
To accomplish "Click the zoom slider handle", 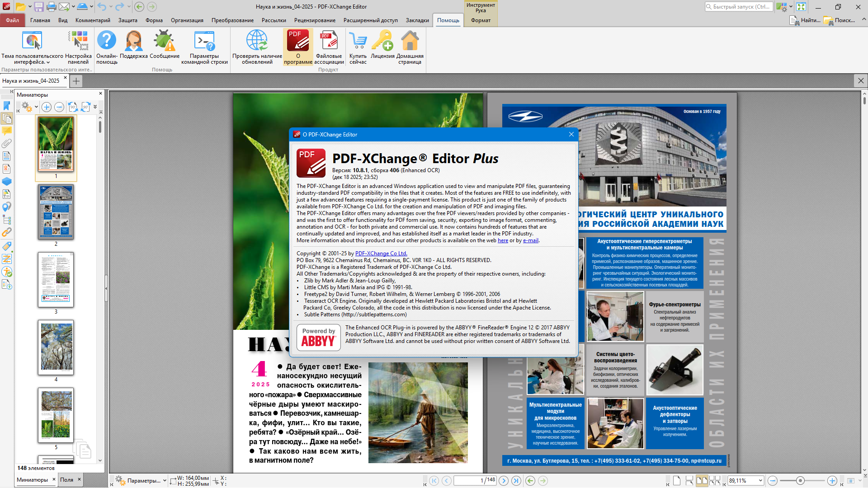I will click(x=800, y=481).
